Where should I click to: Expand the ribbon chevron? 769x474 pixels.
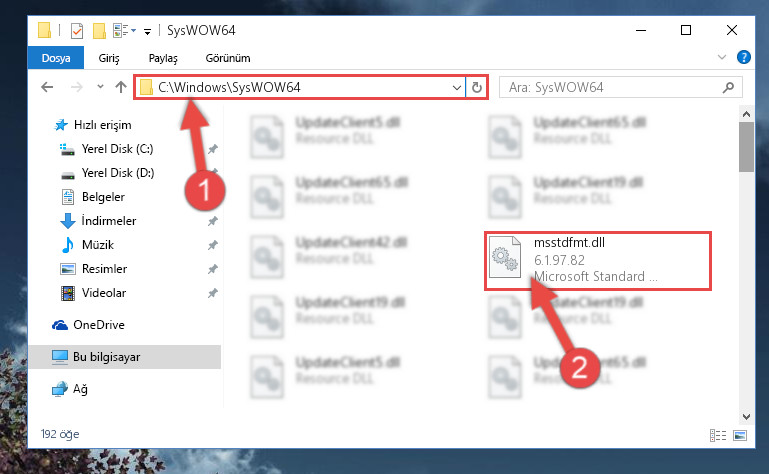[722, 57]
